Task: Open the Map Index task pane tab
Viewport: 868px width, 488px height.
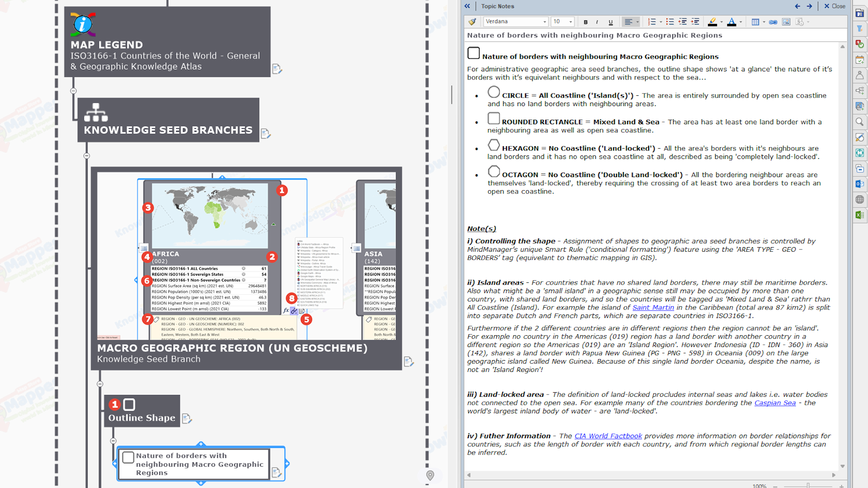Action: (859, 14)
